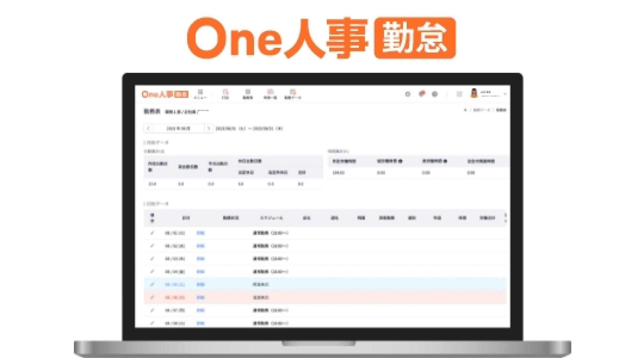Open the 申請一覧 nav item in the header
The height and width of the screenshot is (358, 644).
pos(270,94)
